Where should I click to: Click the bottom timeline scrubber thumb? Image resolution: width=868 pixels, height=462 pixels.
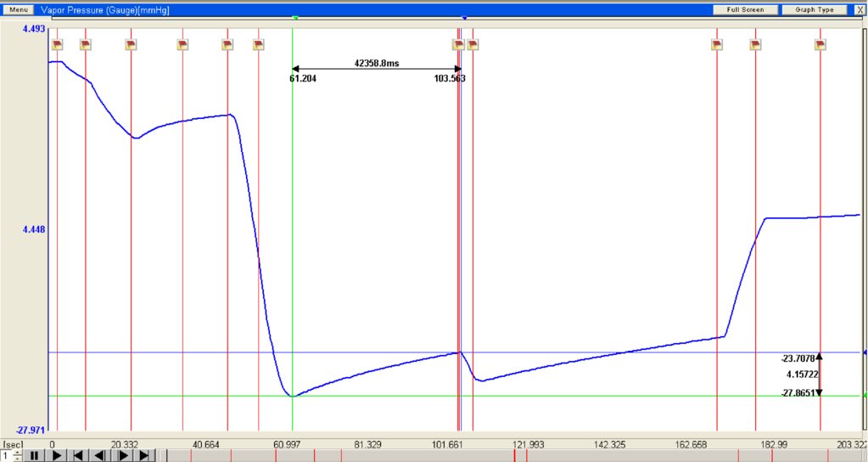click(x=162, y=456)
